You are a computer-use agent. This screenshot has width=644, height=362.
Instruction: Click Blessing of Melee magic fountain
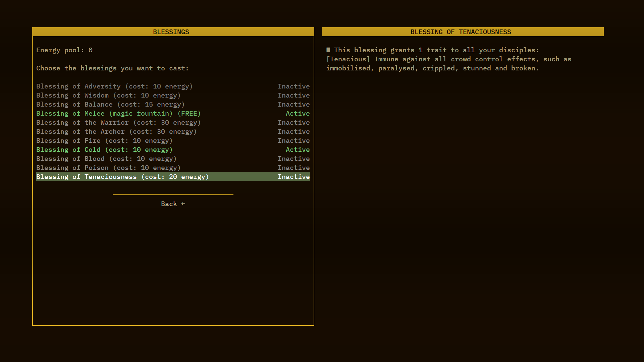coord(118,114)
